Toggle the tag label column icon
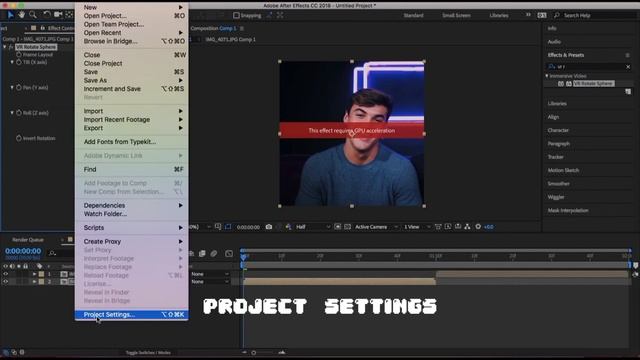Screen dimensions: 640x360 tap(39, 266)
